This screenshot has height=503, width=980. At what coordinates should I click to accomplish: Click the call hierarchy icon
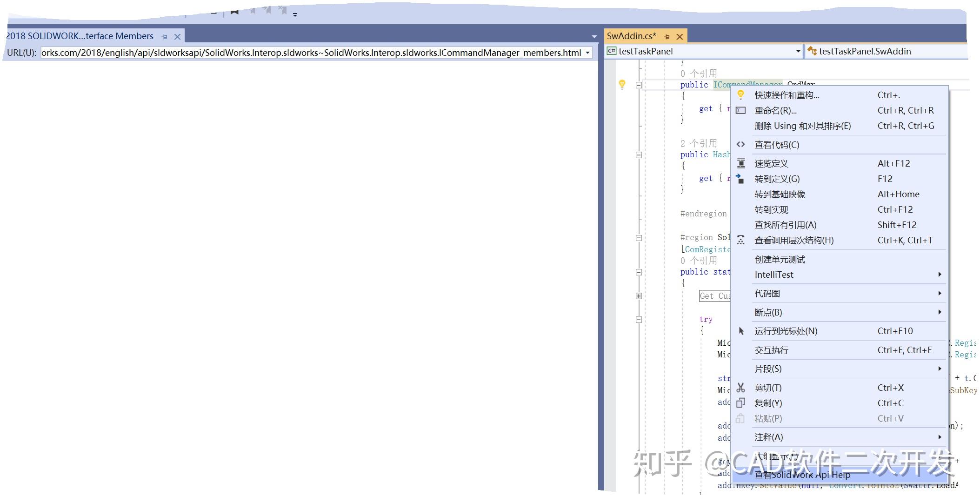pyautogui.click(x=741, y=240)
